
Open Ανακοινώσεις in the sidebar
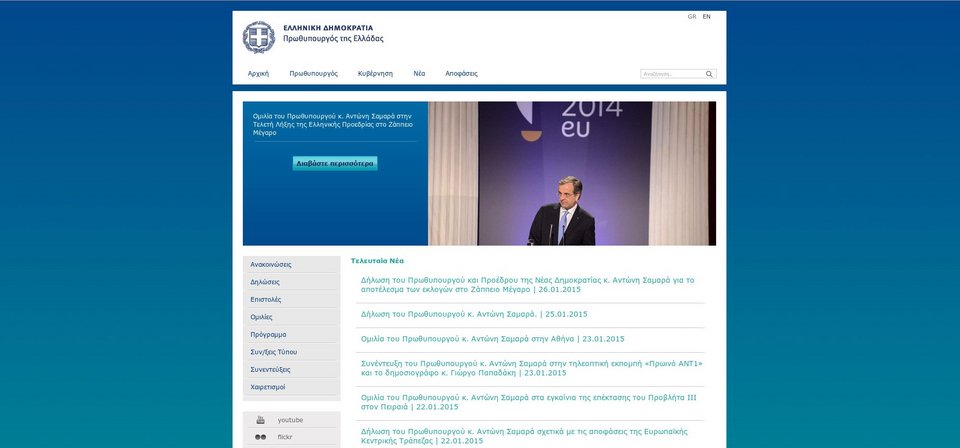coord(271,265)
